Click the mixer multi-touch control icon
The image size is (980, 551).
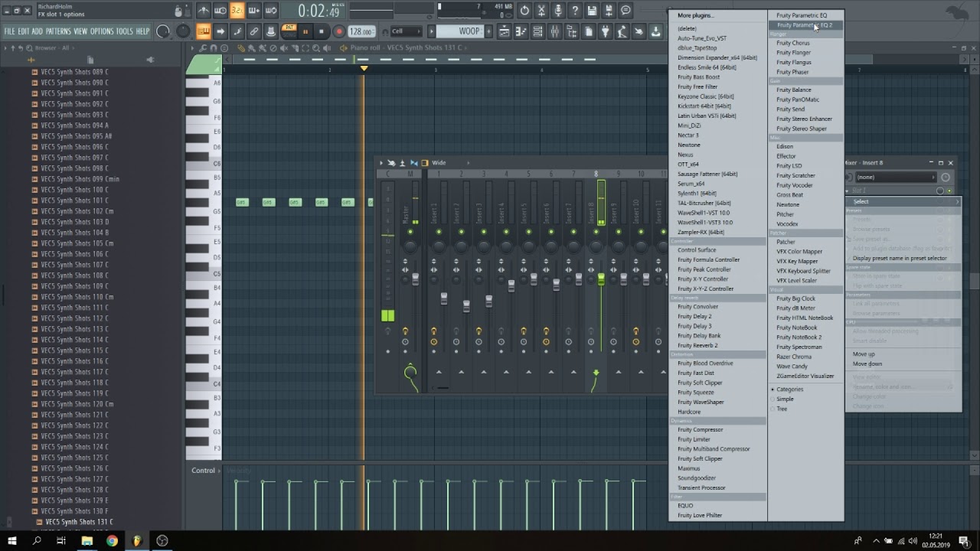[x=391, y=163]
